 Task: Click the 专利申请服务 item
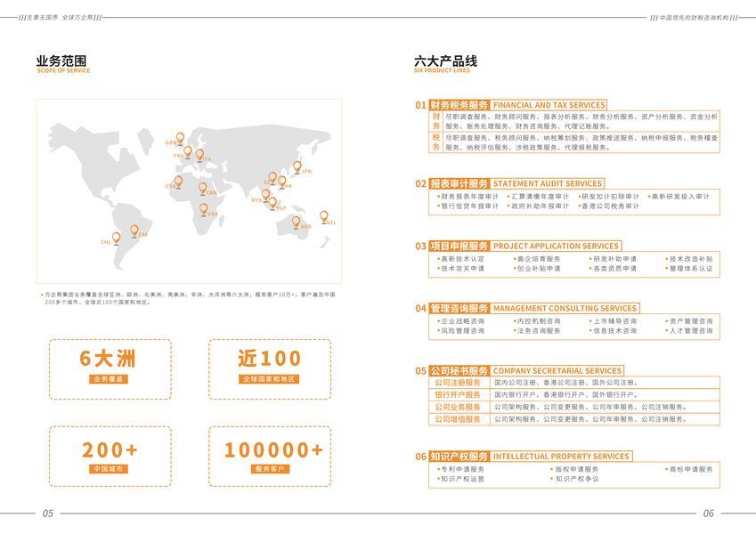pos(461,469)
